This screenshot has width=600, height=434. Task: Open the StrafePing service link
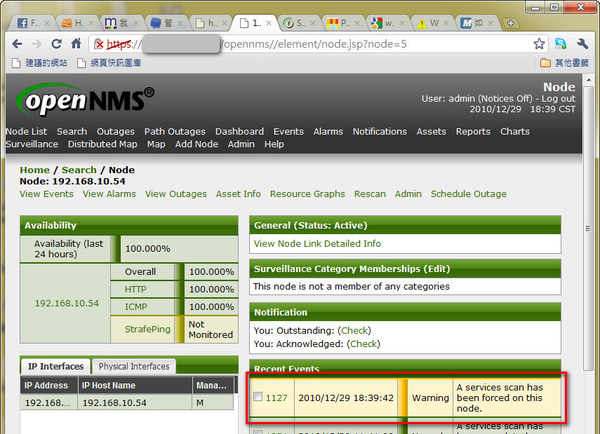coord(148,329)
